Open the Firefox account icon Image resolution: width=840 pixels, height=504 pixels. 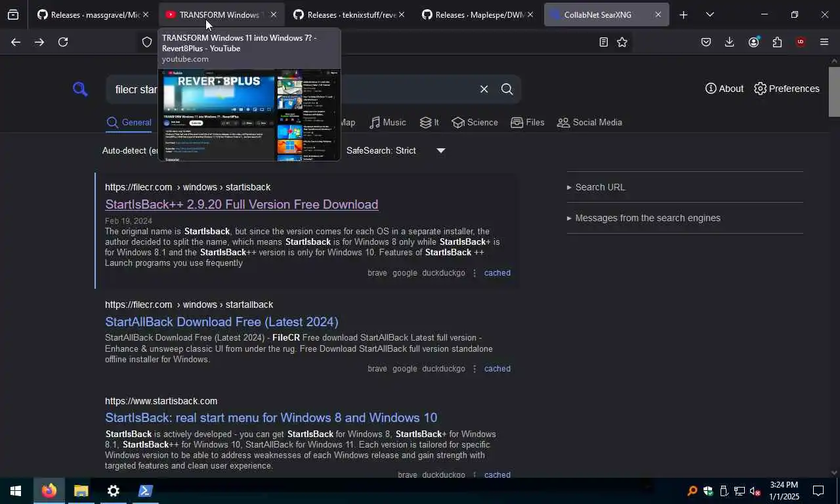[x=753, y=42]
